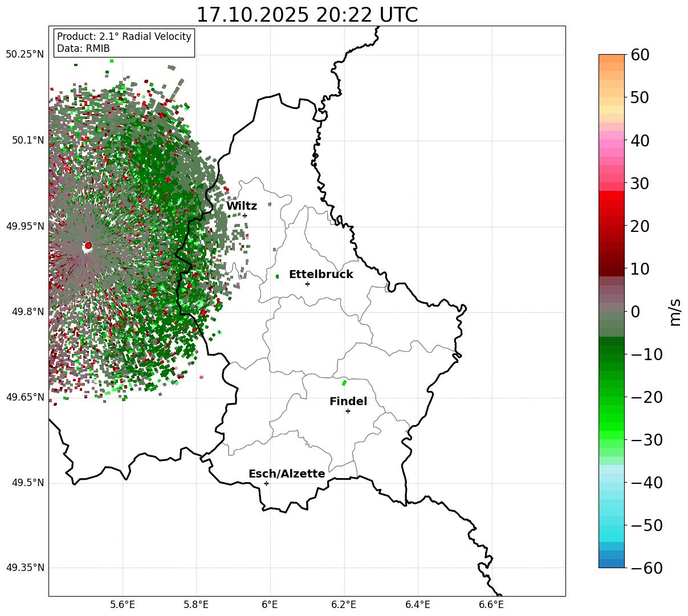The height and width of the screenshot is (616, 688).
Task: Click the Esch/Alzette station cross marker
Action: [266, 483]
